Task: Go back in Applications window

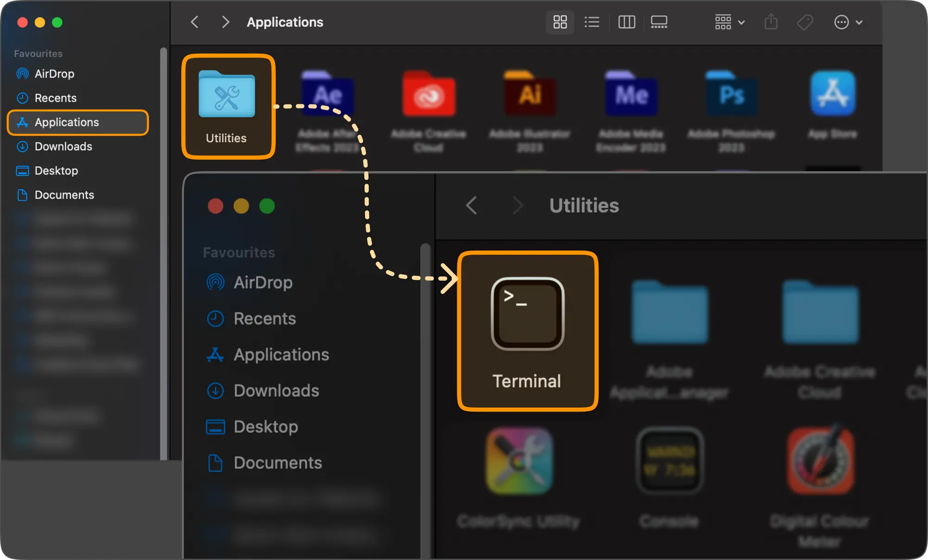Action: click(195, 22)
